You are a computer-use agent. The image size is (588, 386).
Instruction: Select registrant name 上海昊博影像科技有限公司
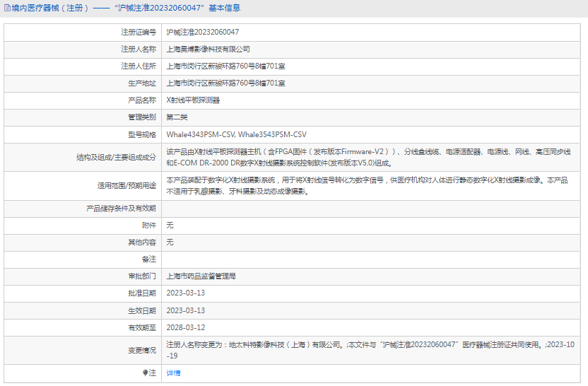pyautogui.click(x=208, y=49)
